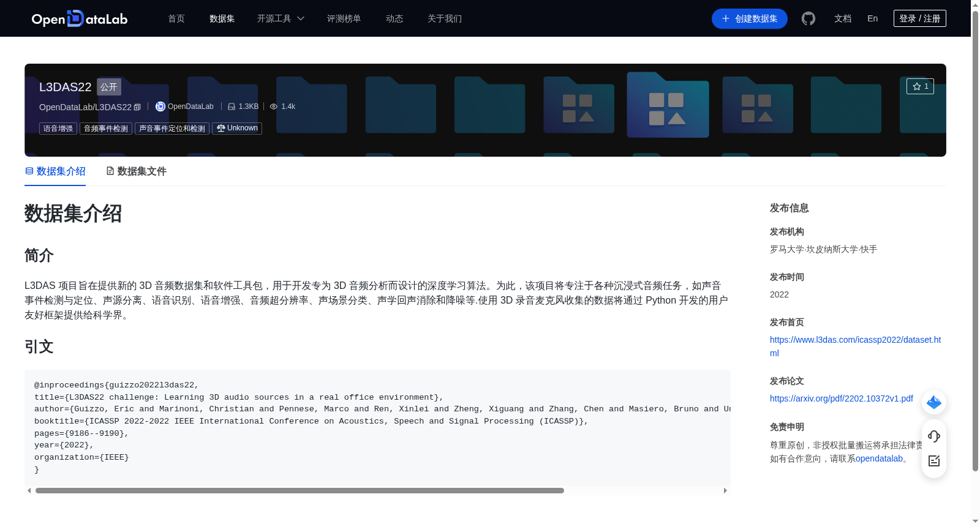Click the 1.3KB dataset size icon
The image size is (980, 527).
(232, 107)
